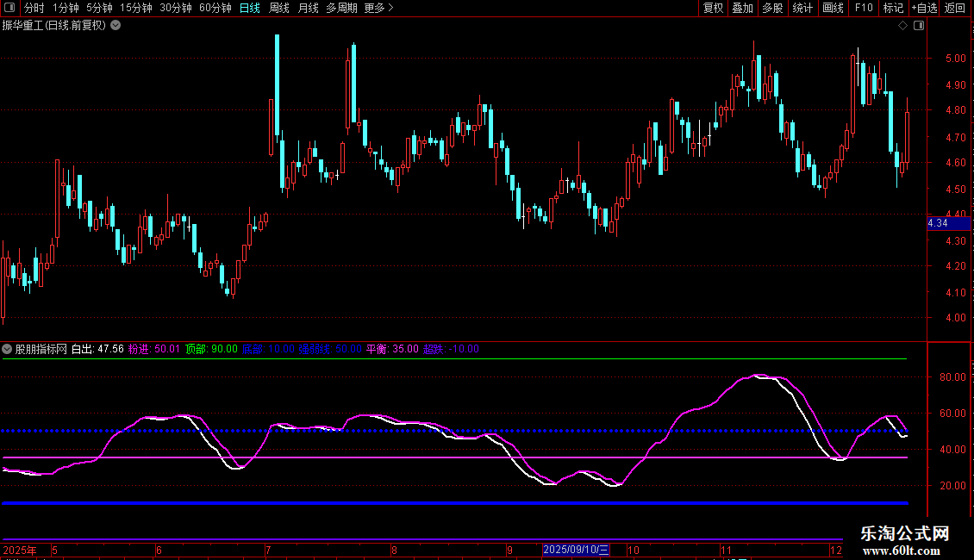
Task: Switch to 分时 intraday view
Action: tap(34, 8)
